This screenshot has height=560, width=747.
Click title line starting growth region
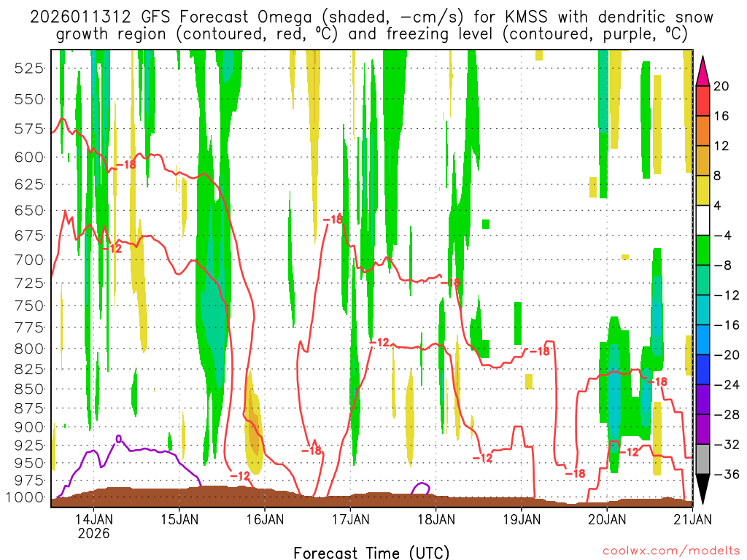(x=371, y=34)
